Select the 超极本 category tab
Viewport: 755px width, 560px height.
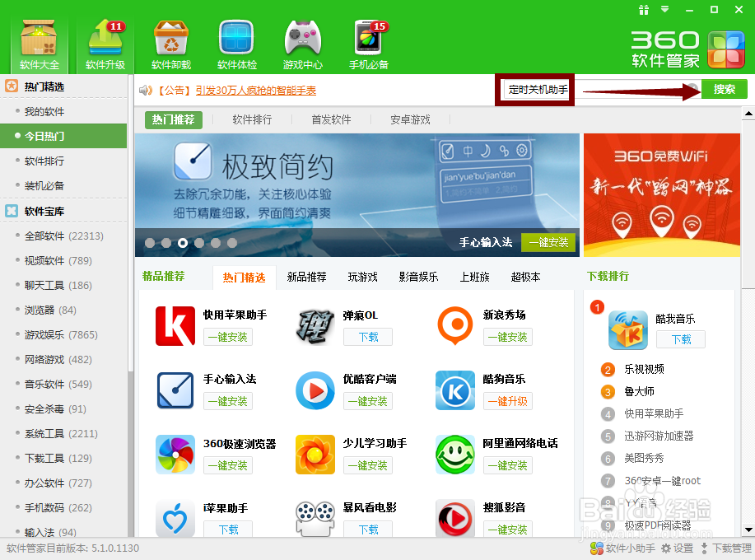[525, 277]
